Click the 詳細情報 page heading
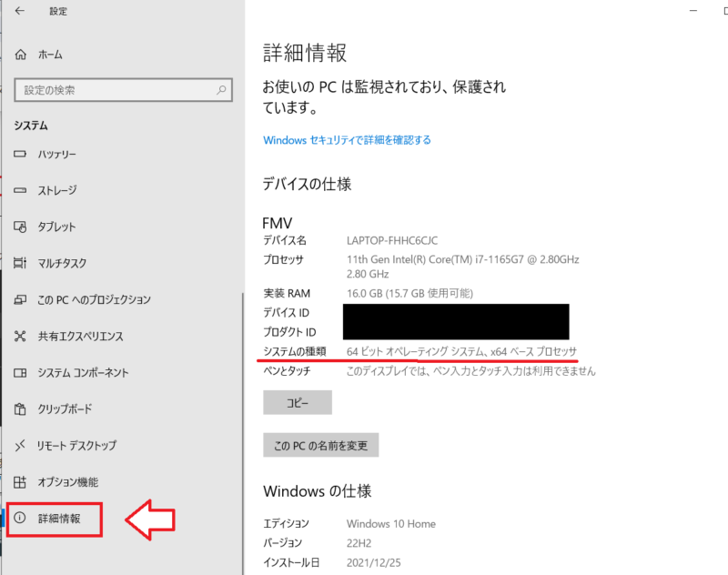Viewport: 728px width, 575px height. click(305, 53)
